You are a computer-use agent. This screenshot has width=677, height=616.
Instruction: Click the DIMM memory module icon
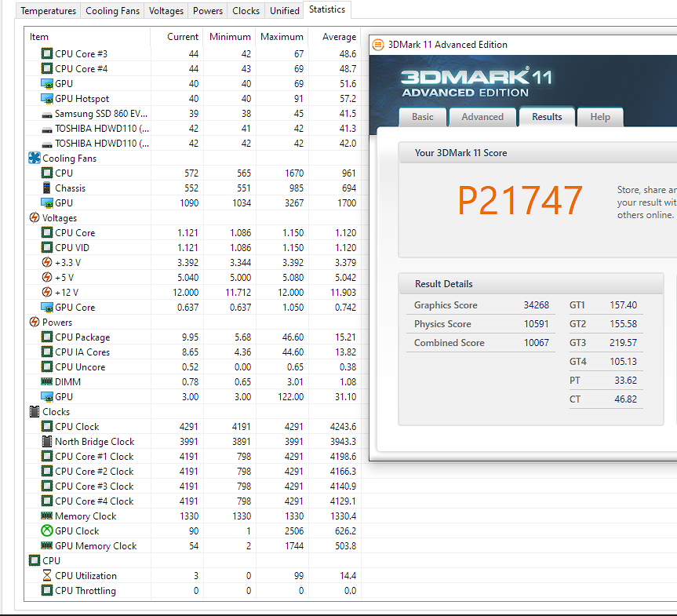[x=46, y=381]
